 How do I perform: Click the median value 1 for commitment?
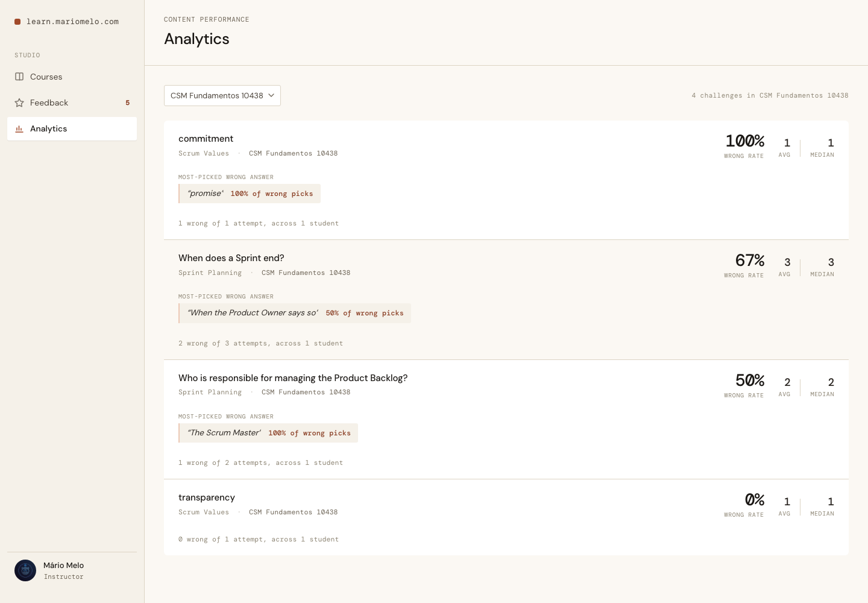pyautogui.click(x=831, y=143)
